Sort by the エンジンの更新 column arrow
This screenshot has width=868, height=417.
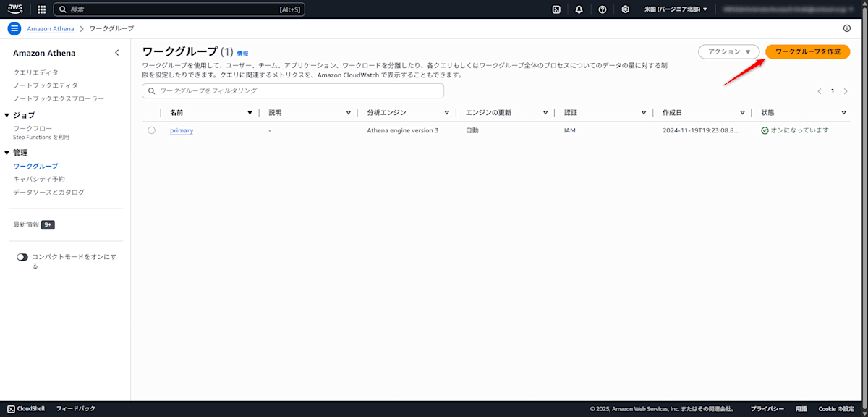(545, 113)
